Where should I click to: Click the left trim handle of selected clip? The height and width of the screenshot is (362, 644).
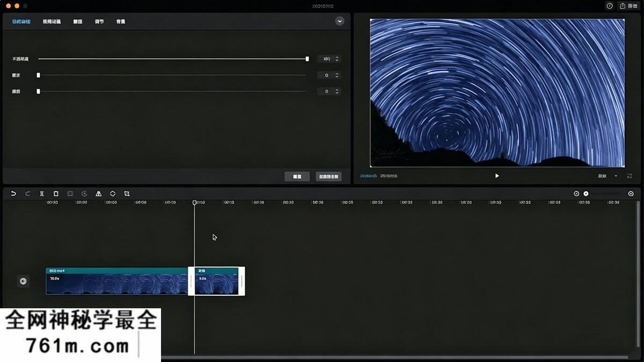pos(192,281)
